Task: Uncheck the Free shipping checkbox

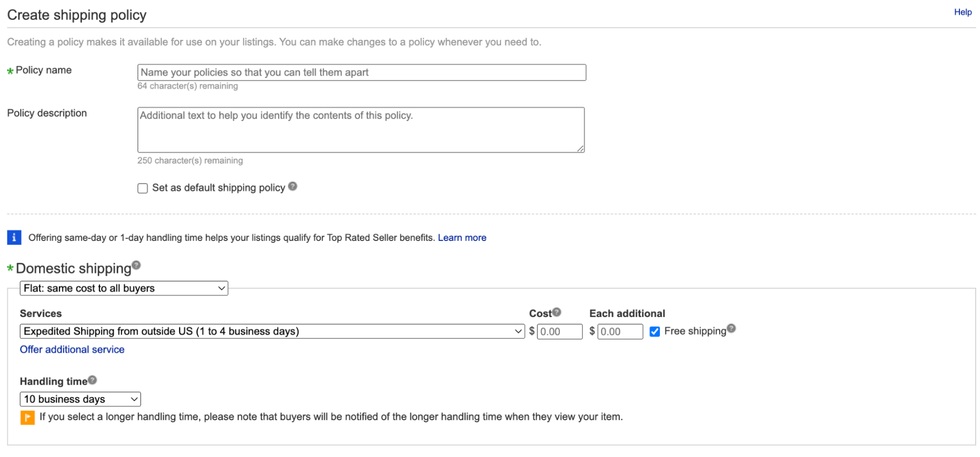Action: 654,332
